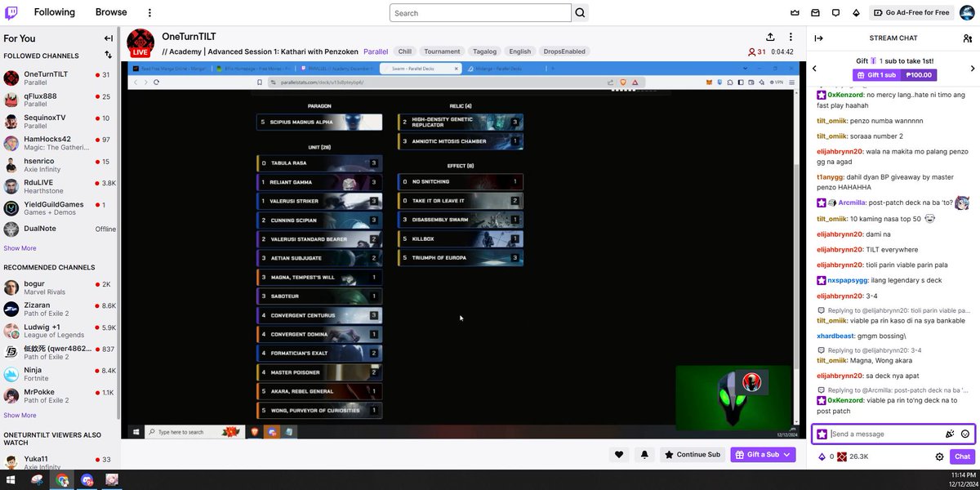Open Chrome from the Windows taskbar

62,480
